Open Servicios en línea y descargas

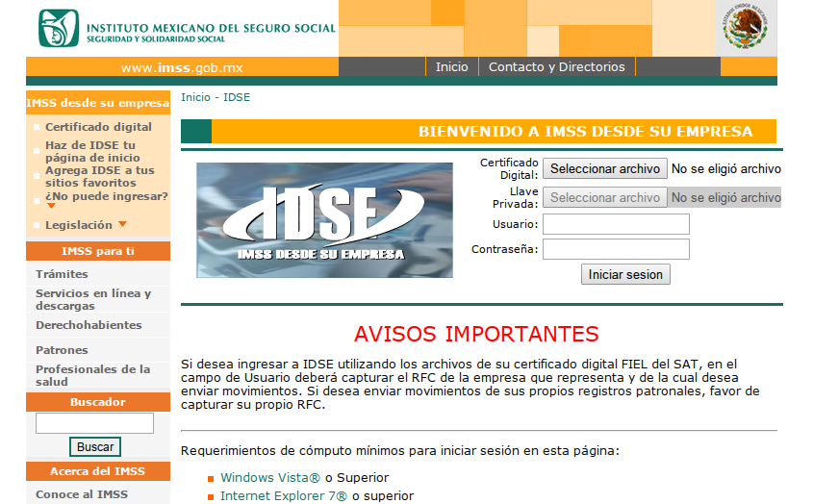pyautogui.click(x=93, y=299)
